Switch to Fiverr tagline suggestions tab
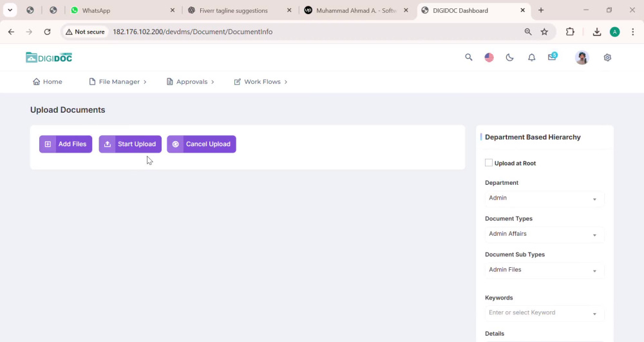 (x=239, y=10)
